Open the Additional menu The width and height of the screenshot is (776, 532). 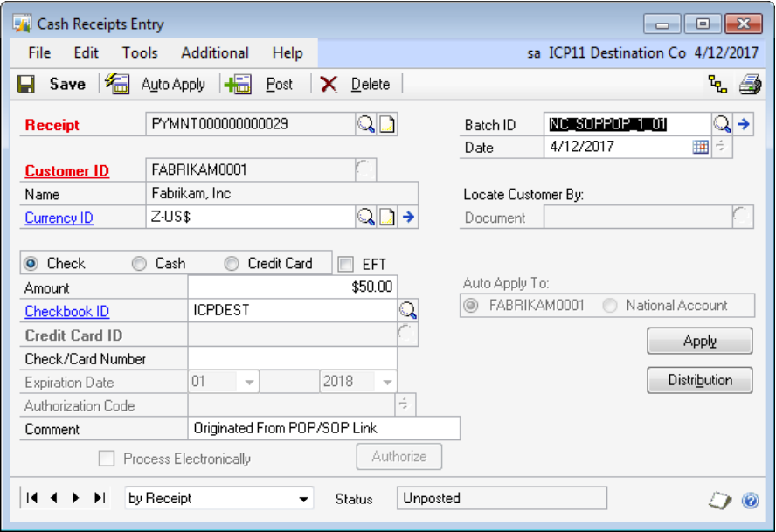(x=215, y=52)
